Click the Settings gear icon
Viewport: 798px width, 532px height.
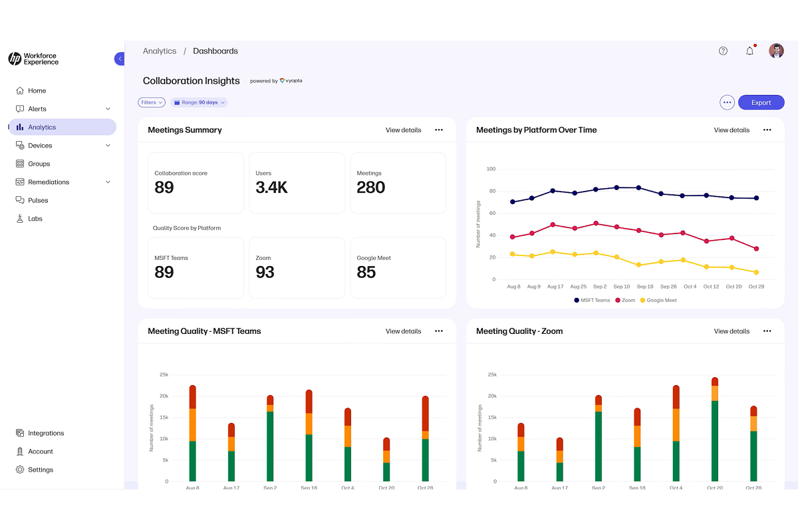tap(20, 469)
